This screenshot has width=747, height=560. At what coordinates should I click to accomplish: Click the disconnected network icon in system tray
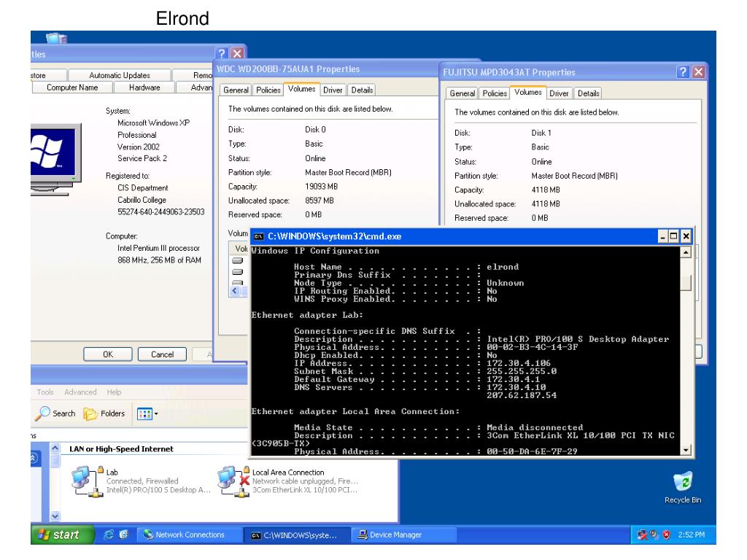[x=643, y=534]
